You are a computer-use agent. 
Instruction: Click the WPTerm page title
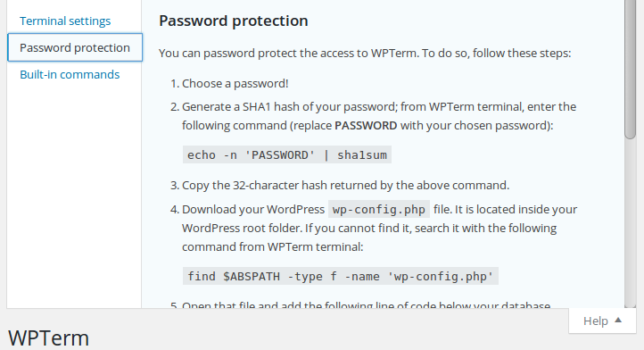(x=48, y=338)
